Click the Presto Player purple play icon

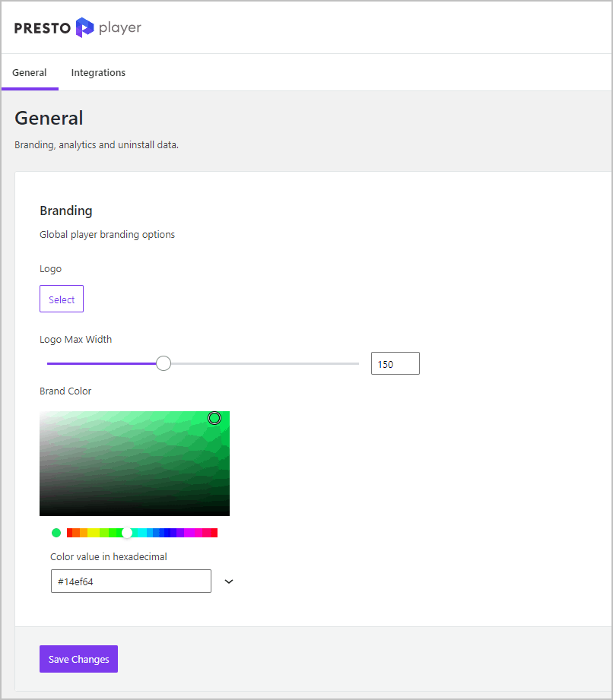pos(86,27)
